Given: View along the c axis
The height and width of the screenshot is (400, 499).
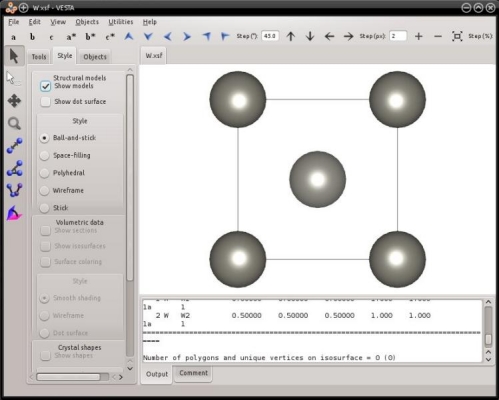Looking at the screenshot, I should [x=51, y=37].
